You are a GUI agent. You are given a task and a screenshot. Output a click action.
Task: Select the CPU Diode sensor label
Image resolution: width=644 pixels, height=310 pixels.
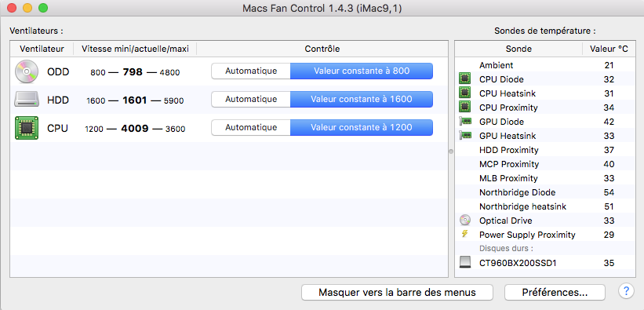click(x=501, y=79)
